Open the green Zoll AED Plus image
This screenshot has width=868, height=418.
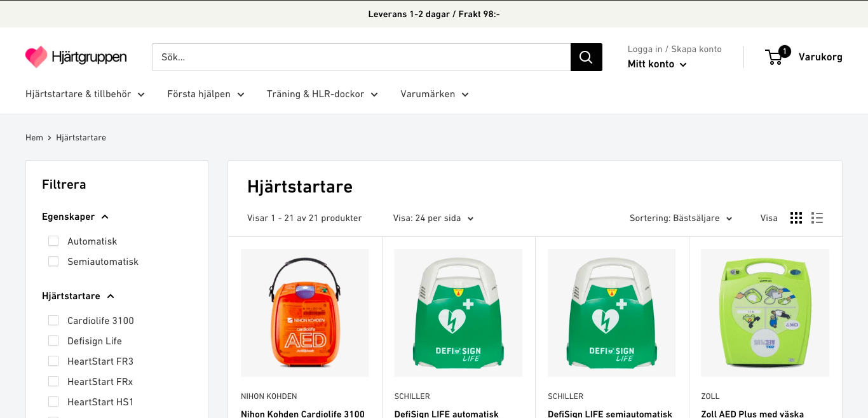click(x=765, y=313)
